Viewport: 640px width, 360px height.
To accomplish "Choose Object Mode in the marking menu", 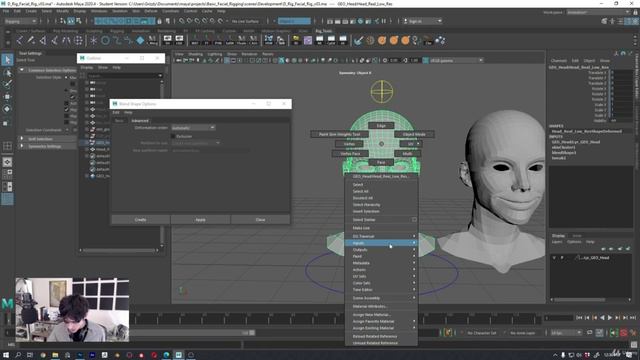I will 414,134.
